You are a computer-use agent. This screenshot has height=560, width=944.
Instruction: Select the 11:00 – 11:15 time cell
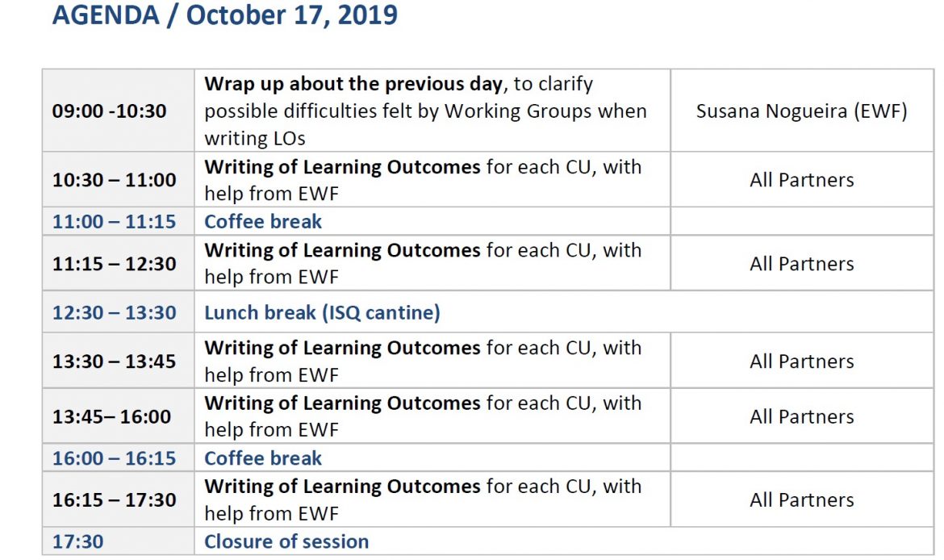(114, 222)
